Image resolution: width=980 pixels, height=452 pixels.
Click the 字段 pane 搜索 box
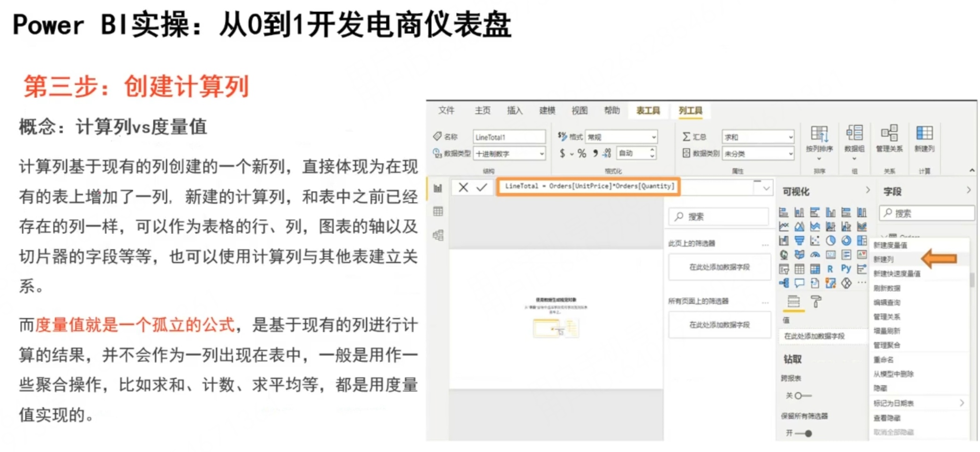click(x=927, y=213)
